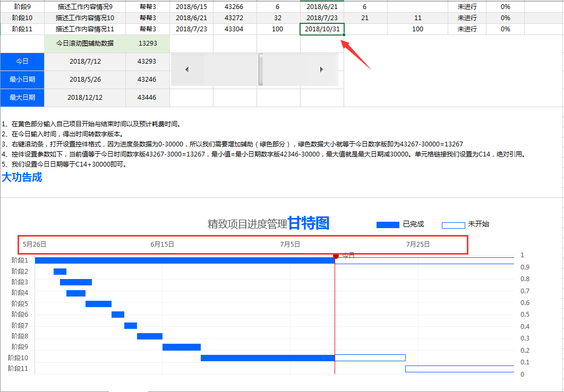
Task: Select cell with value 43446
Action: (x=147, y=98)
